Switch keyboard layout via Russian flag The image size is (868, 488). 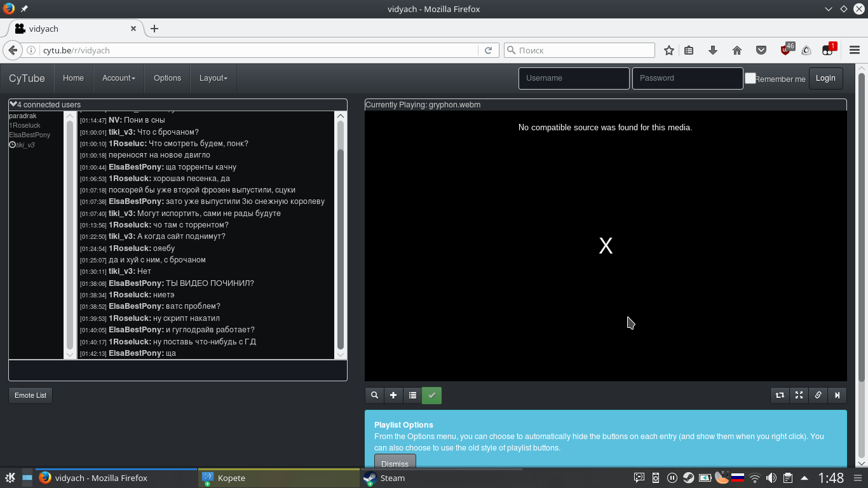738,478
